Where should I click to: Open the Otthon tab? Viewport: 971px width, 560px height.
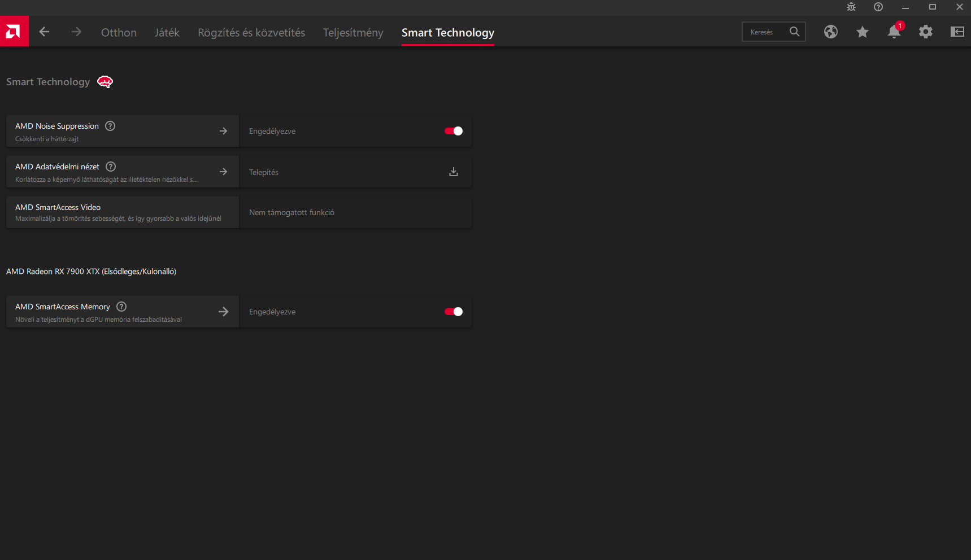click(x=119, y=33)
